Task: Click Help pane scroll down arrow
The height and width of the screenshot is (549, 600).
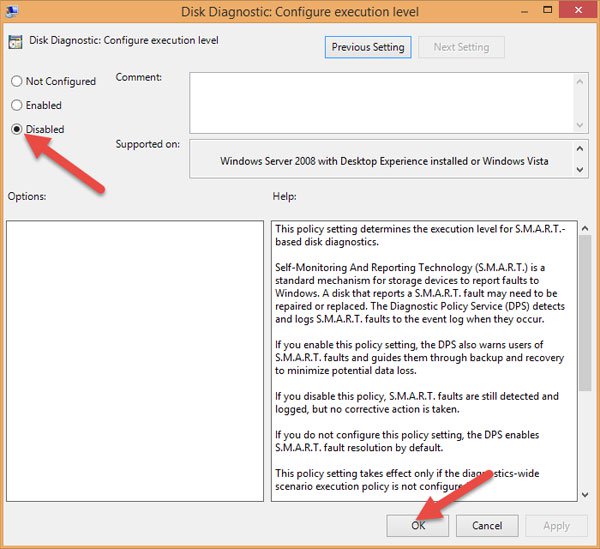Action: [x=585, y=495]
